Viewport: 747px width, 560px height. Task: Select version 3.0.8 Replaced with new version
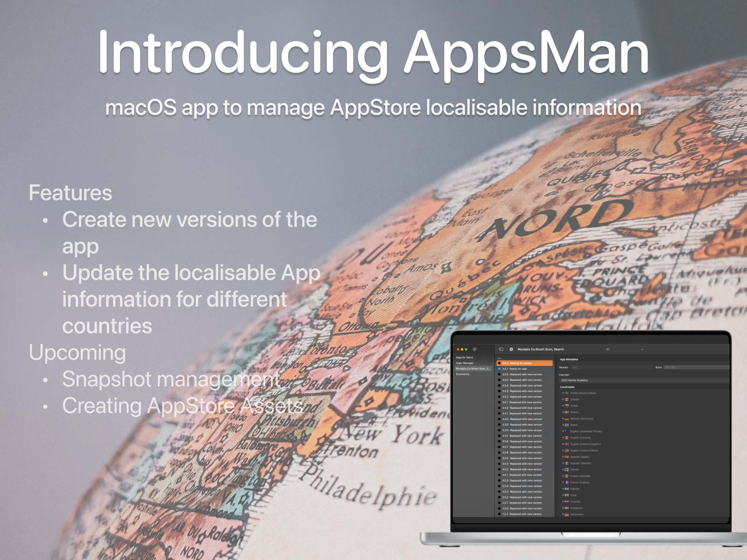click(x=525, y=441)
